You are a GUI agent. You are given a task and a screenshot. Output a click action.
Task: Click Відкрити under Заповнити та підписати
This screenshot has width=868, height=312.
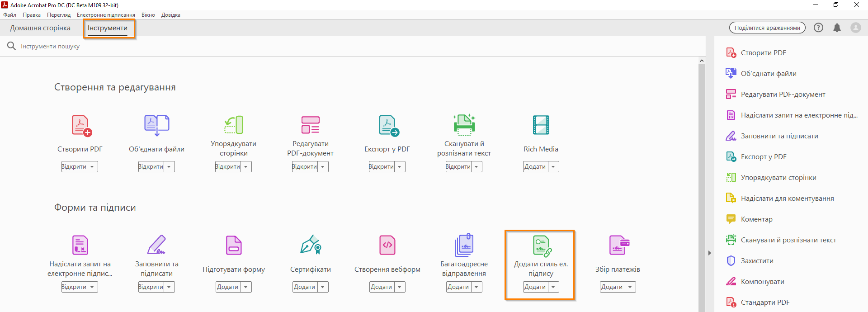point(151,287)
